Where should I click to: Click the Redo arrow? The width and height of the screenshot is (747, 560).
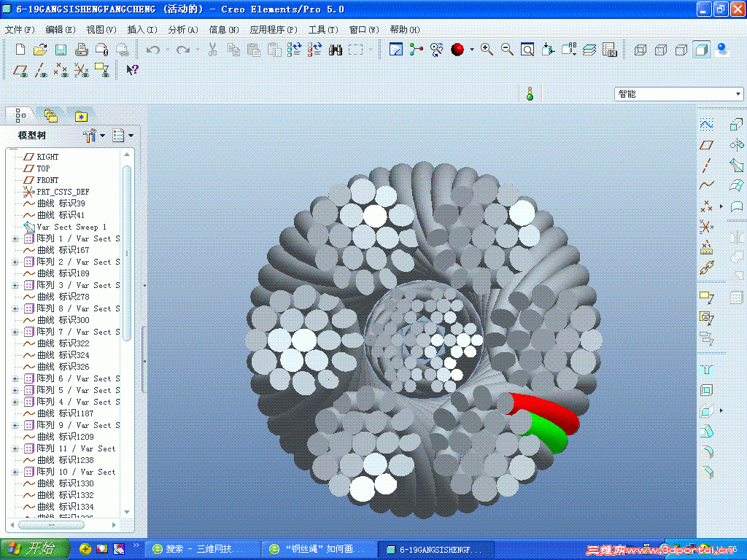(x=183, y=50)
